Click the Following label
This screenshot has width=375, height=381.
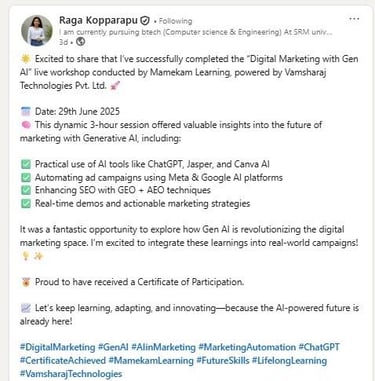tap(175, 21)
